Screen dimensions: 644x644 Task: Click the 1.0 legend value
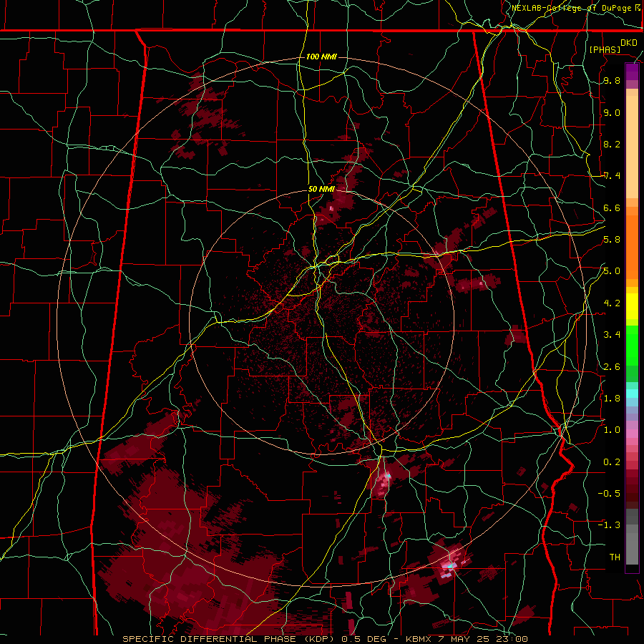point(612,430)
